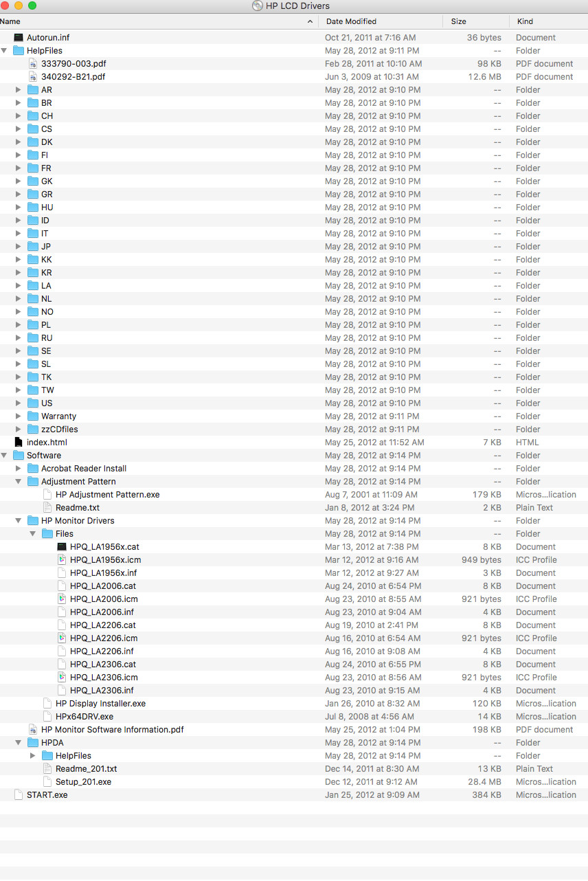Select the HPQ_LA1956x.icm profile icon
This screenshot has height=881, width=588.
(x=62, y=559)
